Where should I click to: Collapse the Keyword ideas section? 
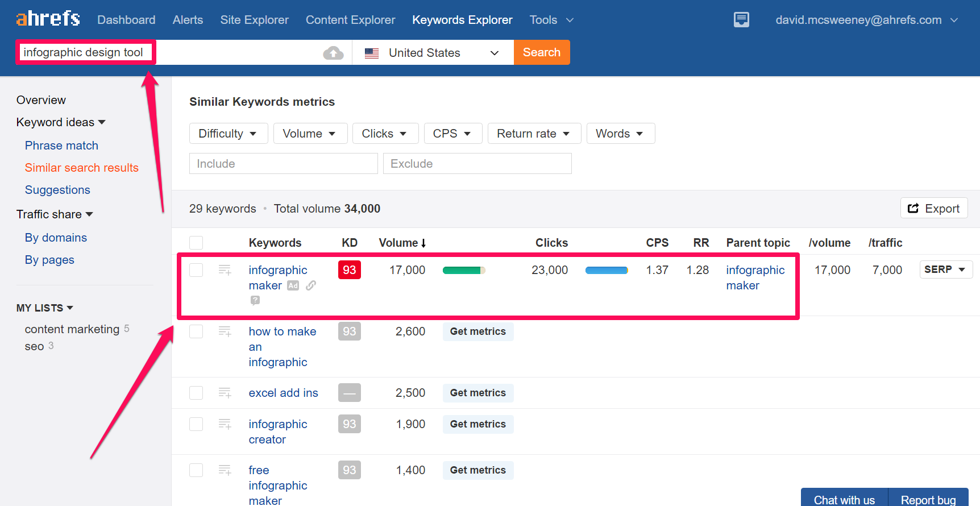[61, 122]
